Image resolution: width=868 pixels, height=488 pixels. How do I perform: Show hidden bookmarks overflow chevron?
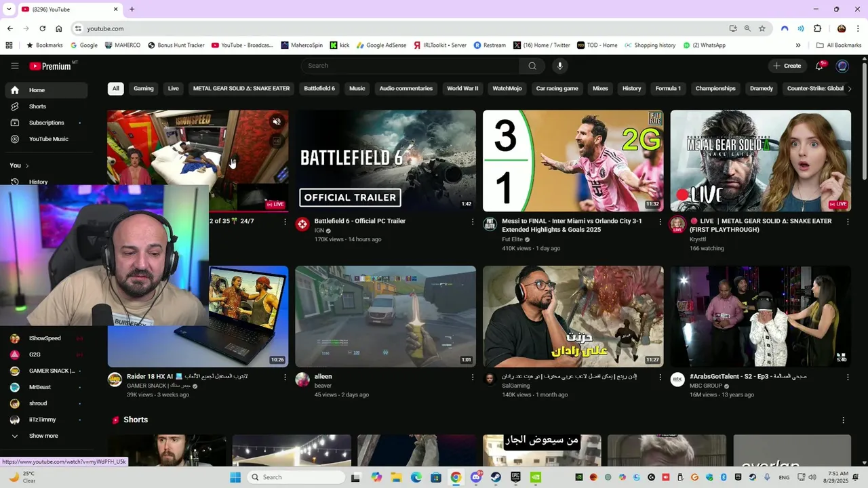tap(798, 45)
